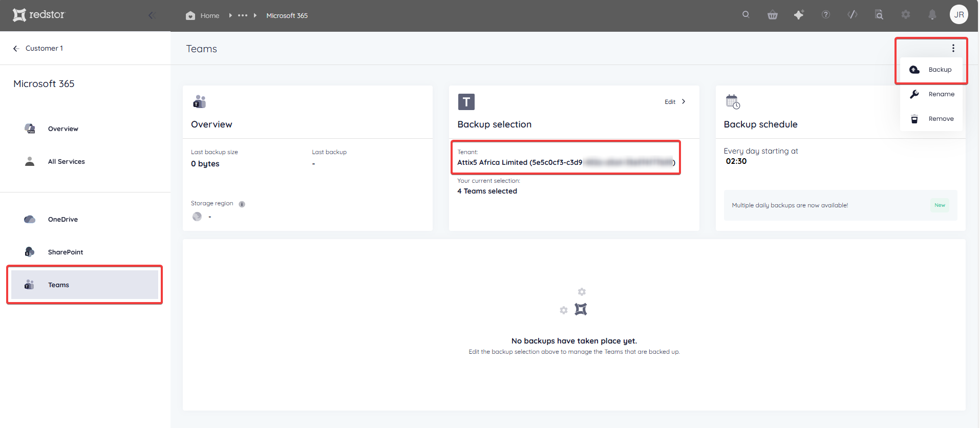Viewport: 980px width, 428px height.
Task: Expand the breadcrumb ellipsis
Action: pyautogui.click(x=243, y=15)
